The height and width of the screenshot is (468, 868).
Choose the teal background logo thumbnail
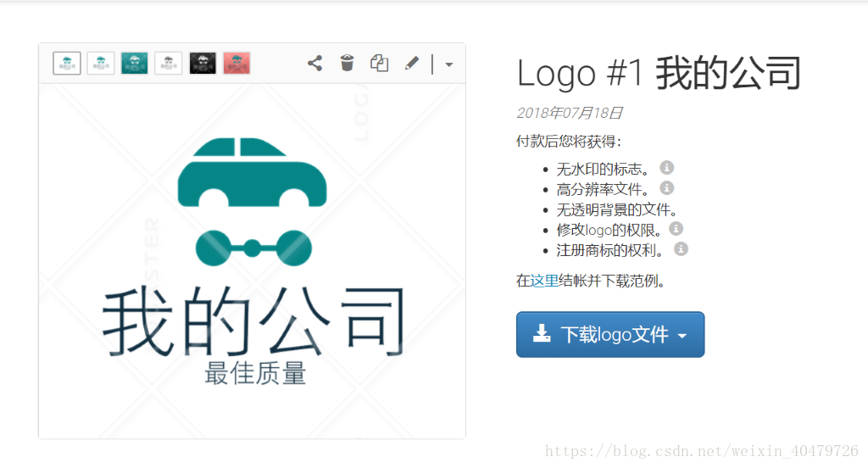[135, 63]
